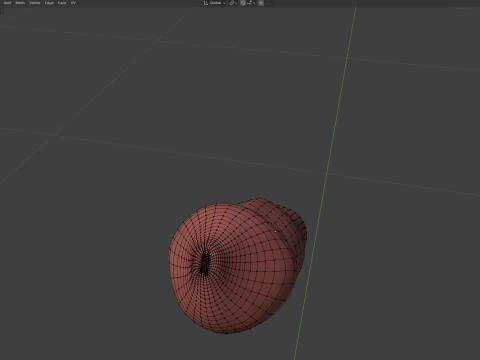Click the proportional editing falloff icon
Screen dimensions: 480x360
click(267, 3)
